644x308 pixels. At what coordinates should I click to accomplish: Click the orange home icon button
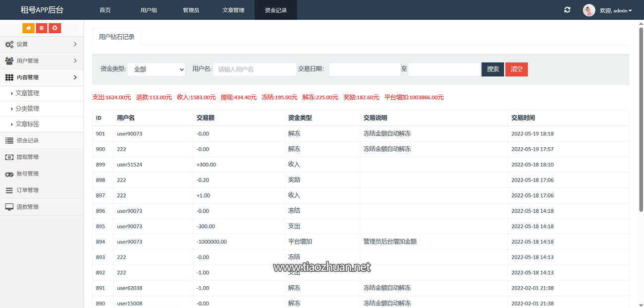coord(28,28)
